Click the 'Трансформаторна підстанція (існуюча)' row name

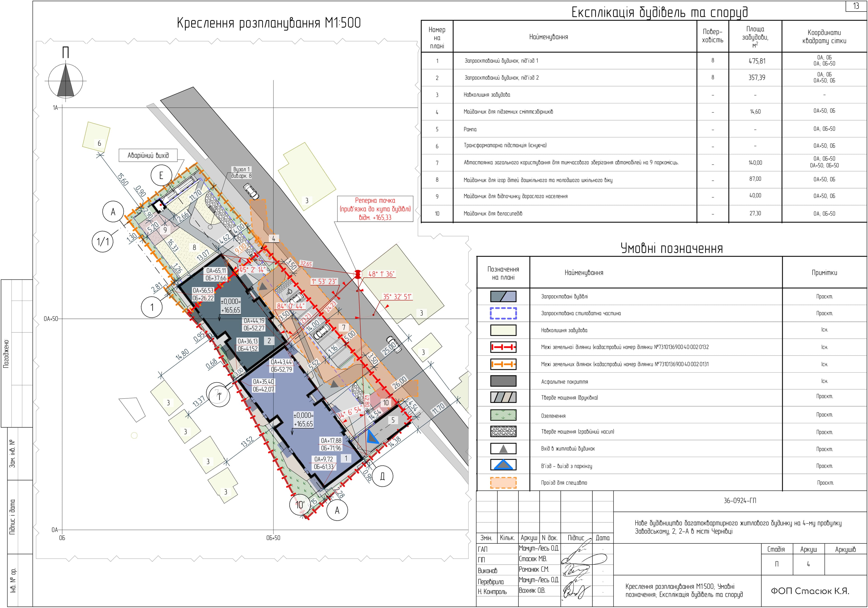tap(505, 146)
